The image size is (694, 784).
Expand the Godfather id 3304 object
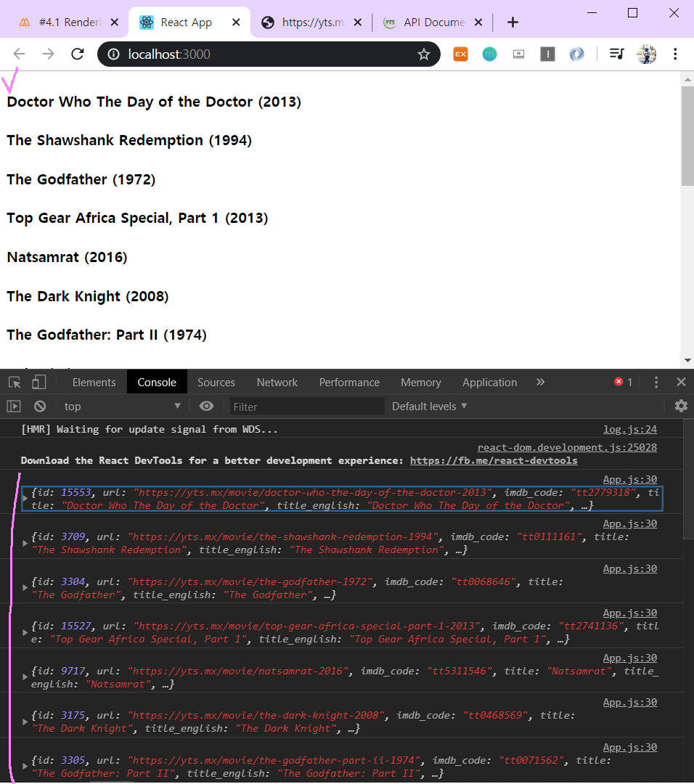coord(25,588)
